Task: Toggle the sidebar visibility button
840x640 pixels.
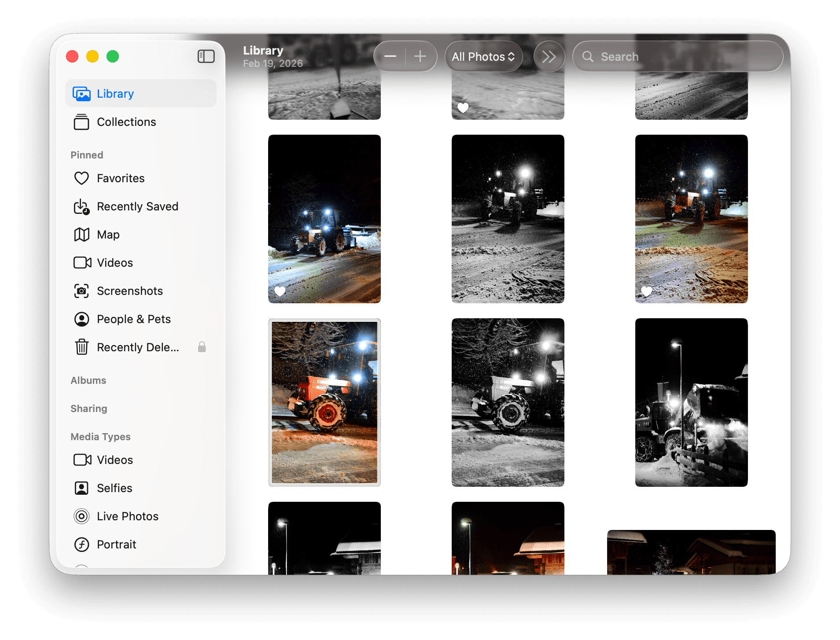Action: point(206,56)
